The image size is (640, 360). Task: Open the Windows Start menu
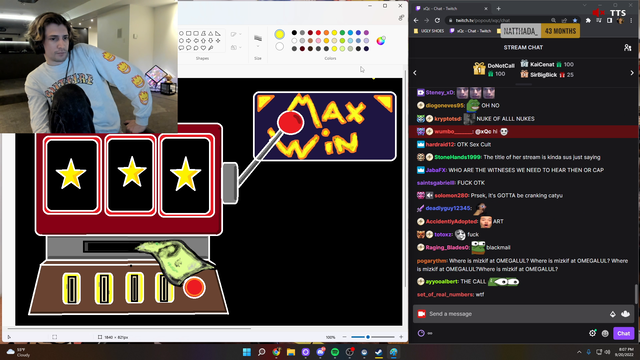[x=247, y=352]
